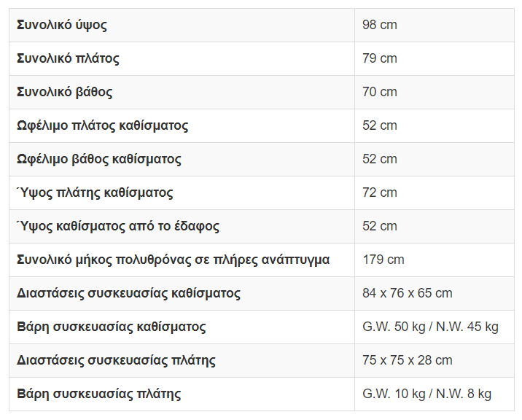Click 'Ύψος καθίσματος από το έδαφος' label
This screenshot has width=522, height=420.
pyautogui.click(x=118, y=226)
